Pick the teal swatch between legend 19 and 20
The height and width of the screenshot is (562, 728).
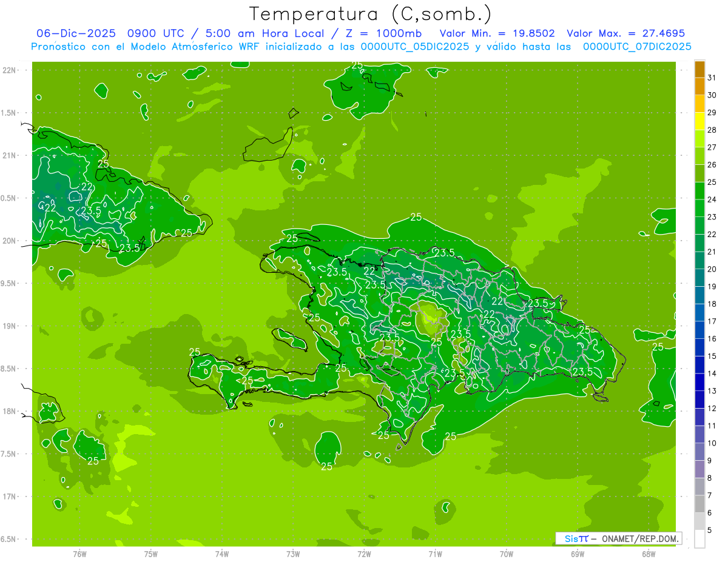699,278
